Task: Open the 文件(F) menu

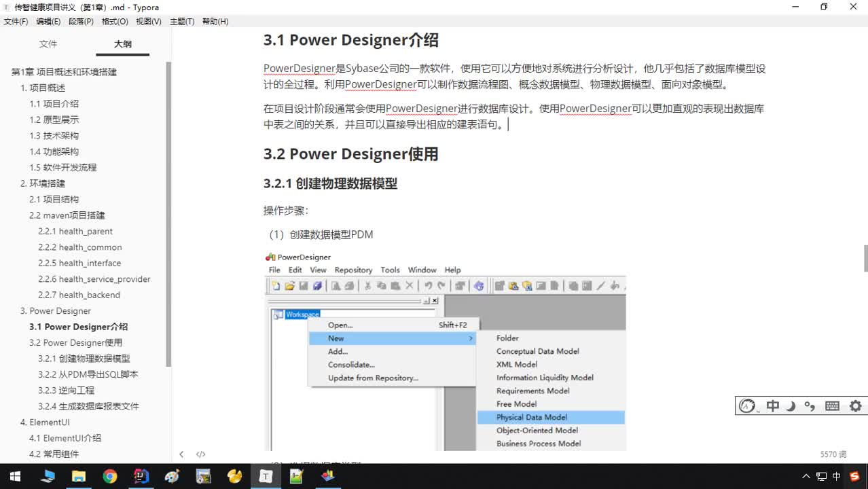Action: (16, 22)
